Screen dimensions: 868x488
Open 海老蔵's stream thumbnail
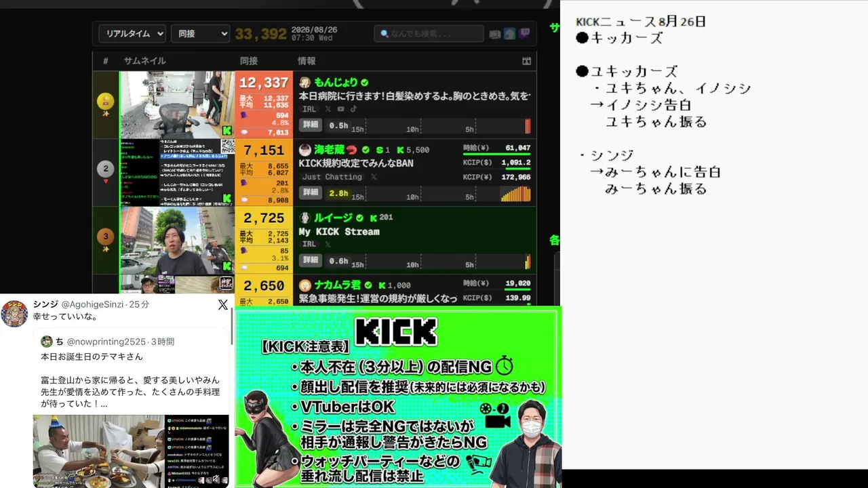[x=177, y=173]
